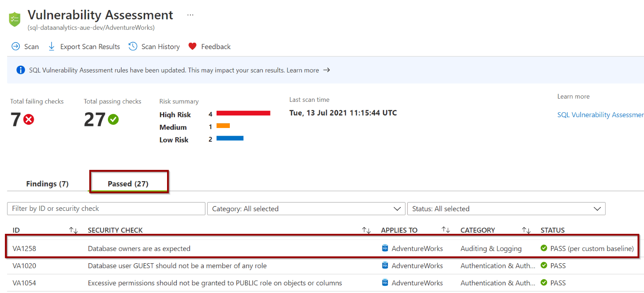Switch to the Passed (27) tab
Screen dimensions: 644x293
pyautogui.click(x=128, y=184)
